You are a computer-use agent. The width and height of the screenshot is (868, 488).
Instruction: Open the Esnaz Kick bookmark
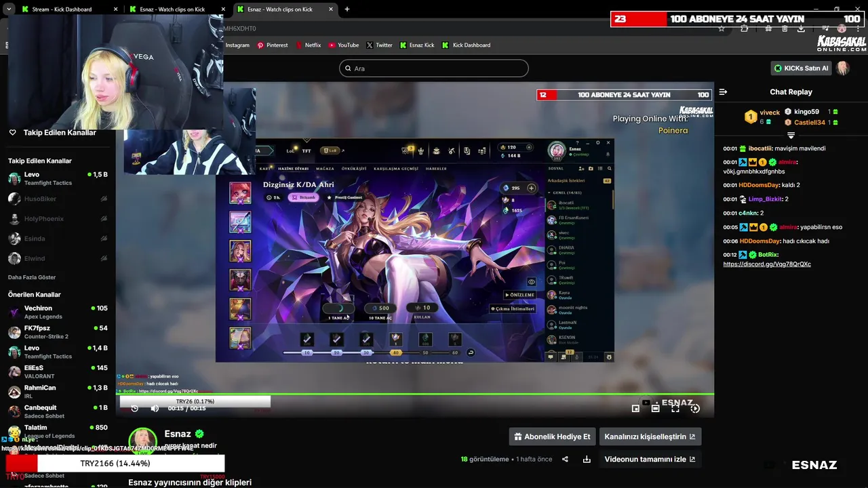[417, 45]
